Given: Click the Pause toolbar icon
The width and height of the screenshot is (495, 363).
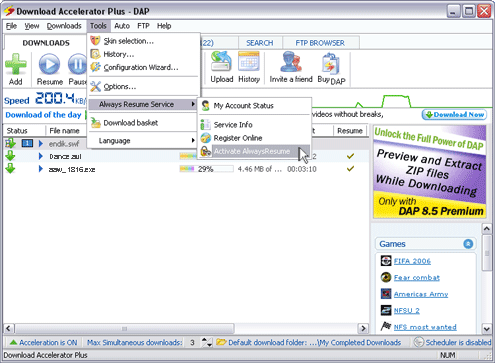Looking at the screenshot, I should [77, 64].
